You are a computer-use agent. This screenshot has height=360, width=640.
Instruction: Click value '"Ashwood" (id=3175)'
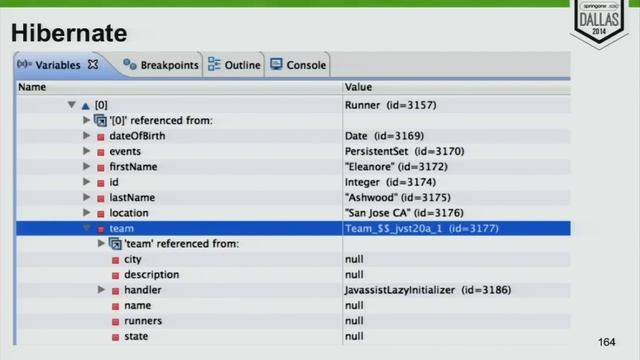click(x=398, y=197)
